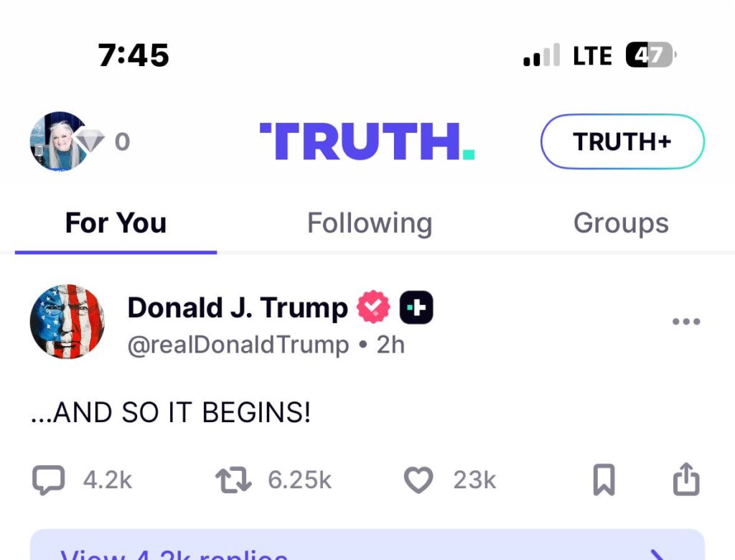Open your profile avatar photo
The height and width of the screenshot is (560, 735).
59,141
